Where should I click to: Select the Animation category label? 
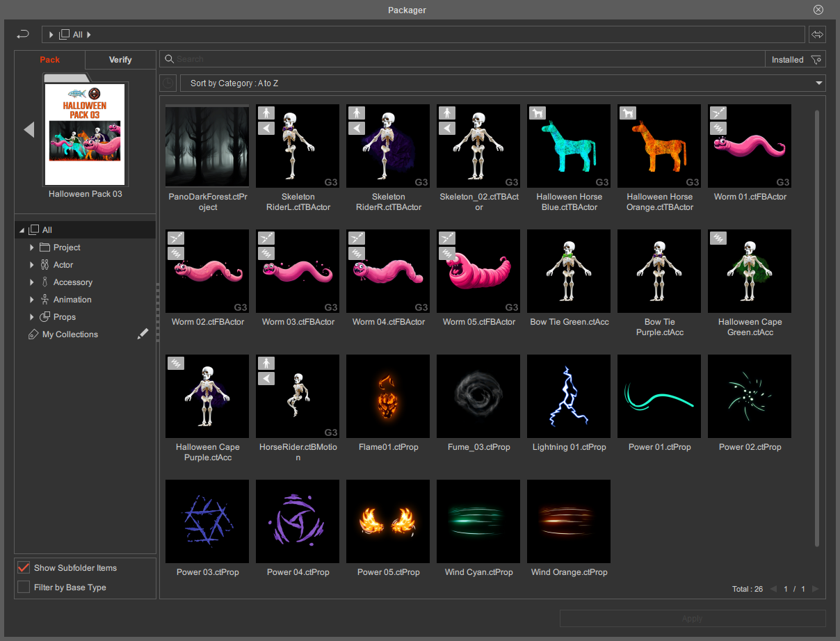tap(72, 300)
